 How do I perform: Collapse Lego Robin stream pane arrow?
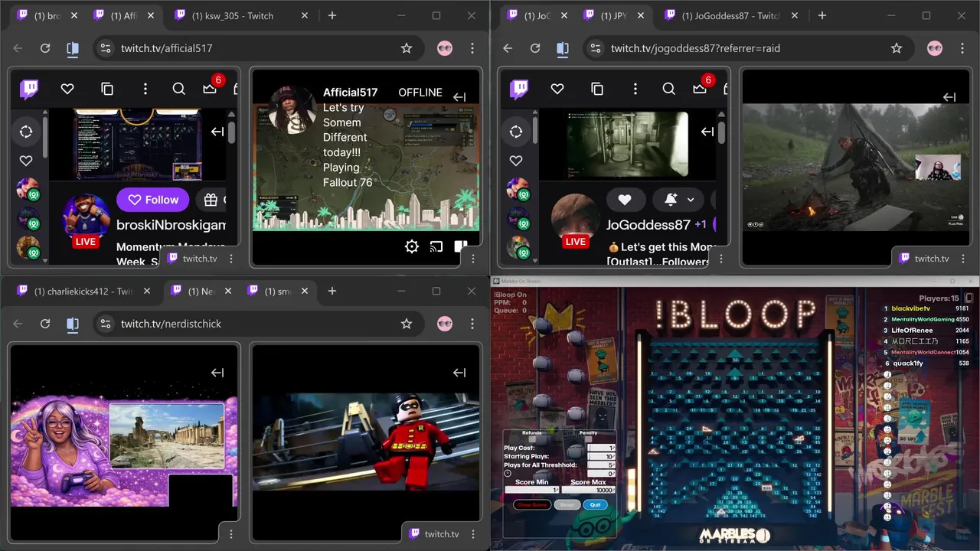459,373
